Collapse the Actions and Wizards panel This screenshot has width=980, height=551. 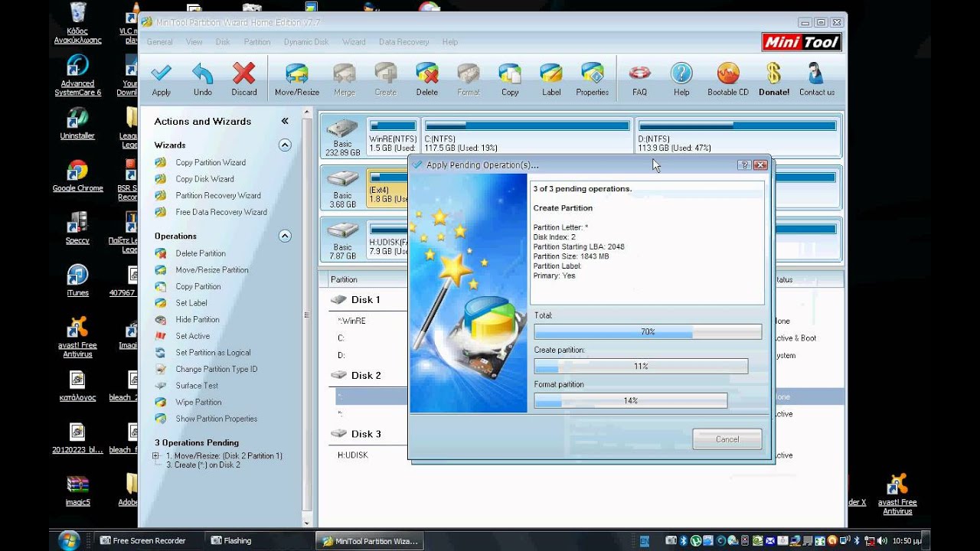point(285,121)
